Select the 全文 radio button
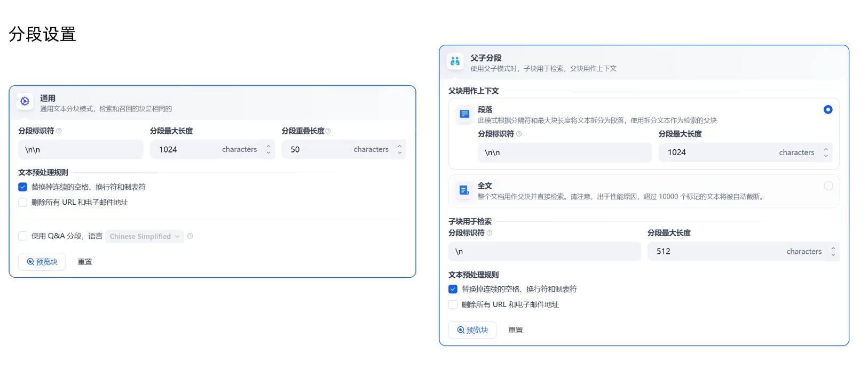868x378 pixels. (x=828, y=186)
